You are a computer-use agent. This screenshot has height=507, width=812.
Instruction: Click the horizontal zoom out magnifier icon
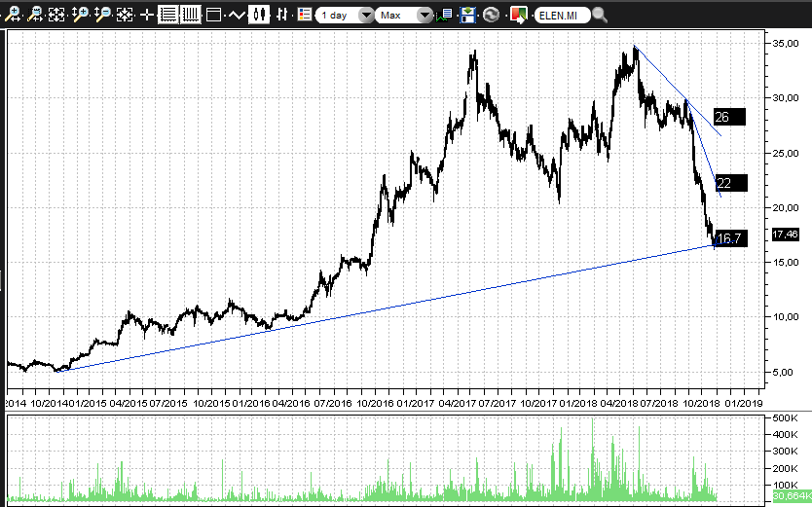35,14
